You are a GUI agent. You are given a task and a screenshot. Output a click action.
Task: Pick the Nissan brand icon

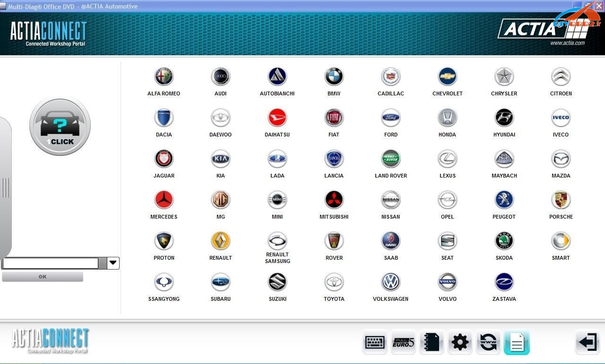pos(391,200)
